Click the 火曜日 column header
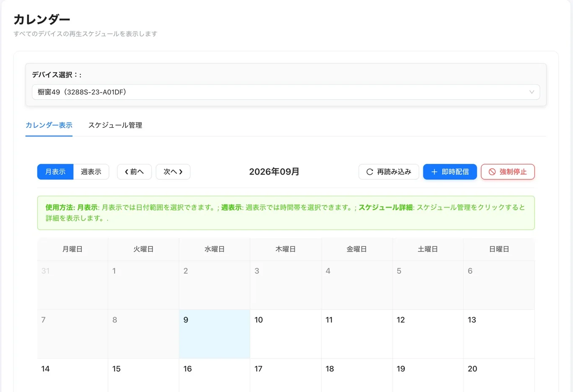The width and height of the screenshot is (573, 392). click(144, 249)
